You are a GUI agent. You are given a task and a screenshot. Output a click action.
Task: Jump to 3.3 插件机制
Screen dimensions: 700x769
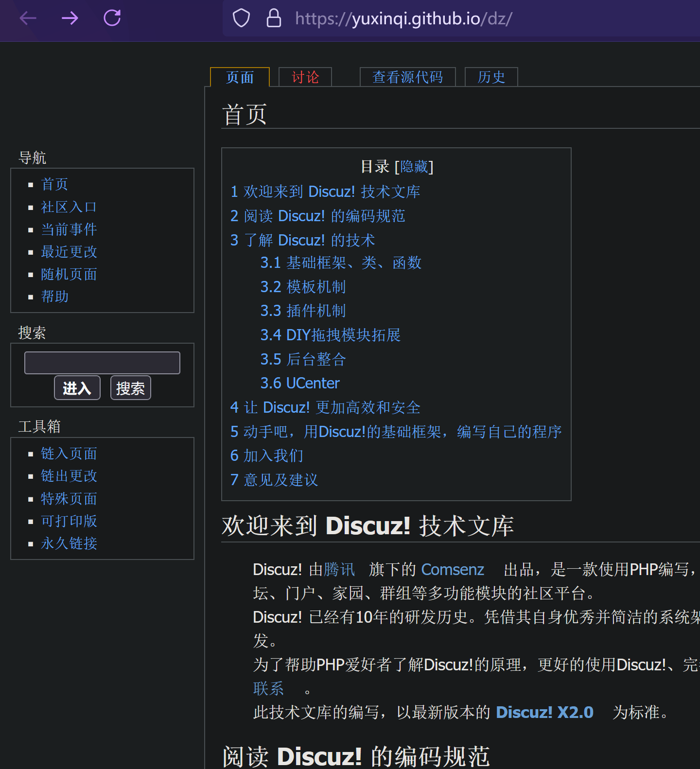pos(303,311)
